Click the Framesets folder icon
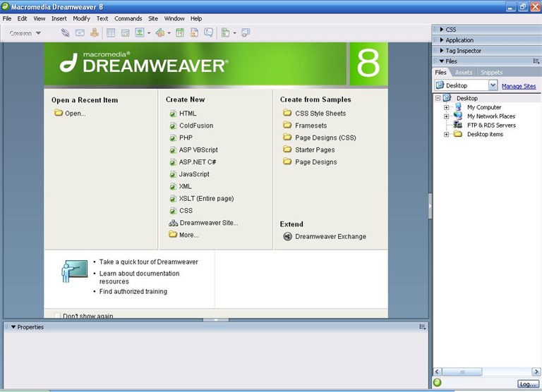Screen dimensions: 542x392 [x=287, y=125]
